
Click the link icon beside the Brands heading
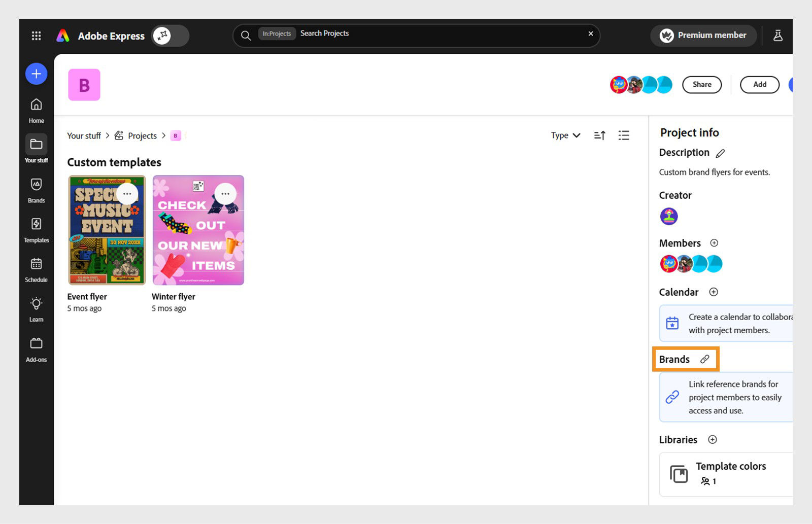point(704,359)
